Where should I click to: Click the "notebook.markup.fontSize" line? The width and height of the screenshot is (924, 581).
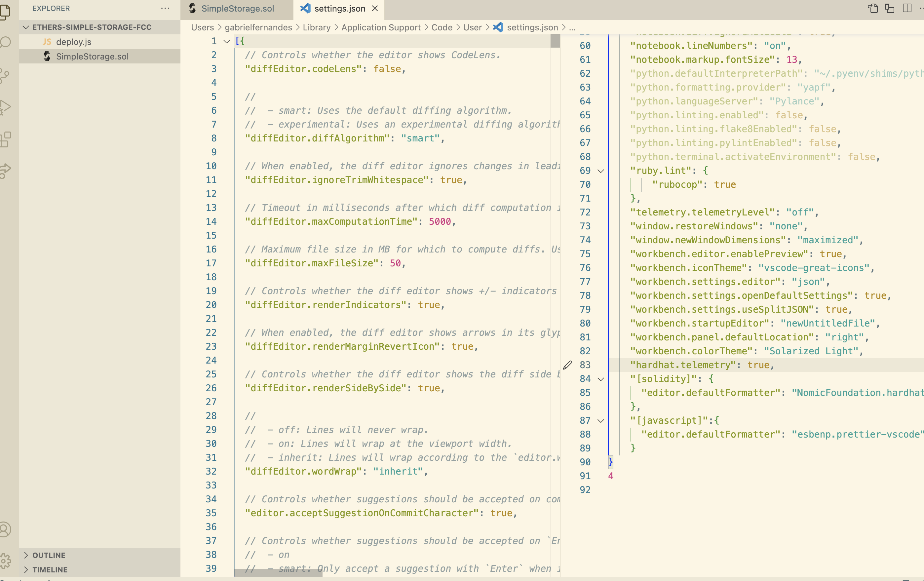(x=716, y=59)
